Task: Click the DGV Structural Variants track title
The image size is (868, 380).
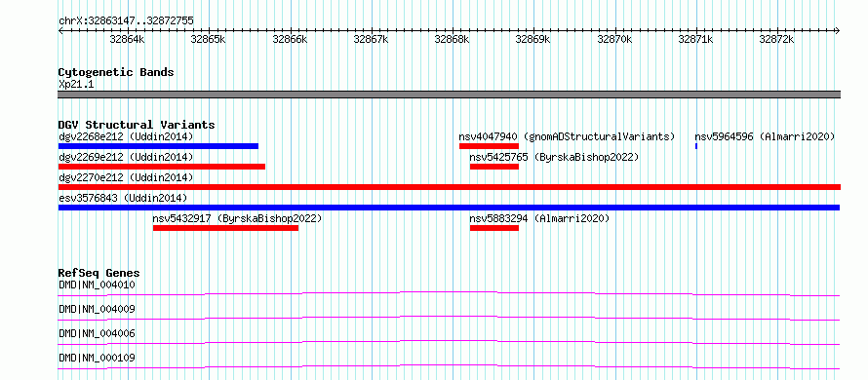Action: click(x=137, y=125)
